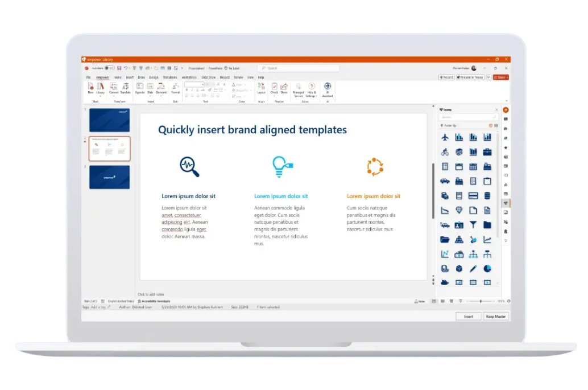Pick the pie chart icon in the Icons panel

pyautogui.click(x=487, y=269)
